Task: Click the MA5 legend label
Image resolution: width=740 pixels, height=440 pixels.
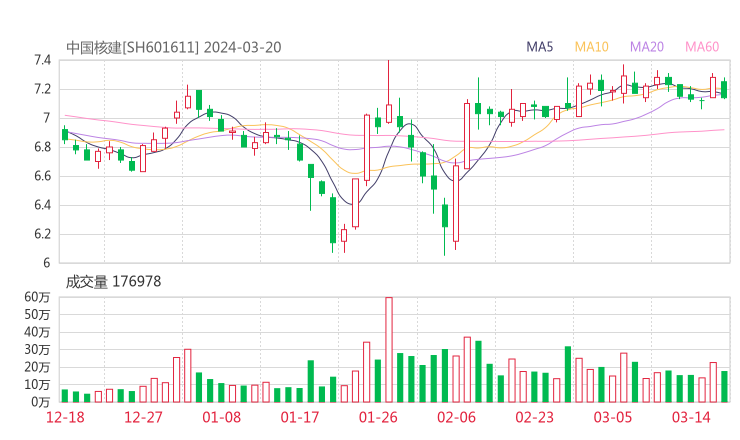Action: [539, 47]
